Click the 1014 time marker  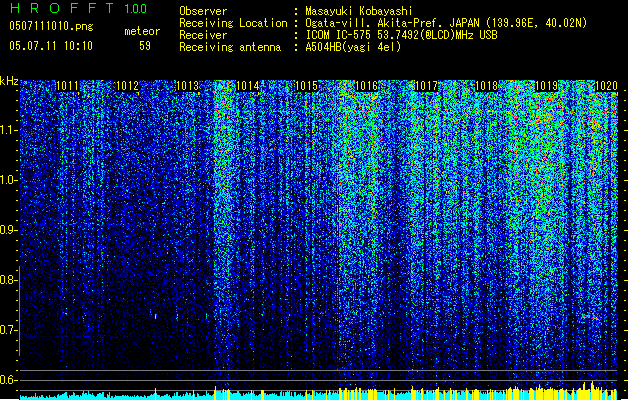click(247, 86)
